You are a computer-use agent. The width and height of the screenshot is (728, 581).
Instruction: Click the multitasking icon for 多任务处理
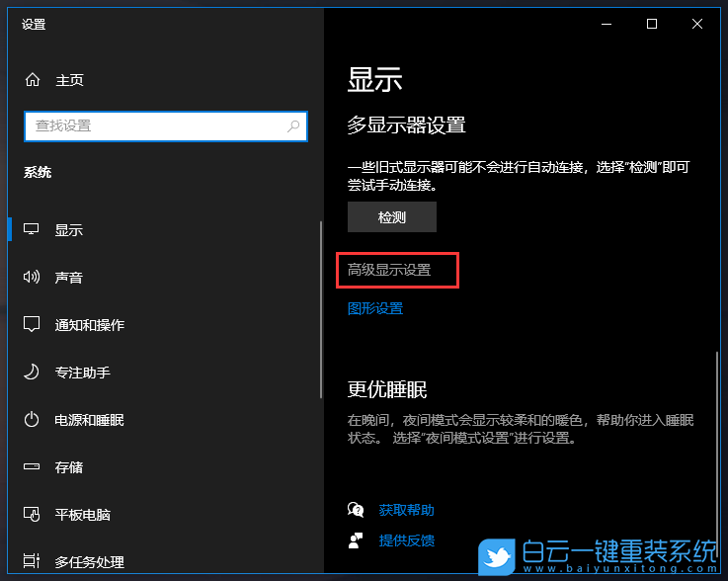click(x=32, y=561)
